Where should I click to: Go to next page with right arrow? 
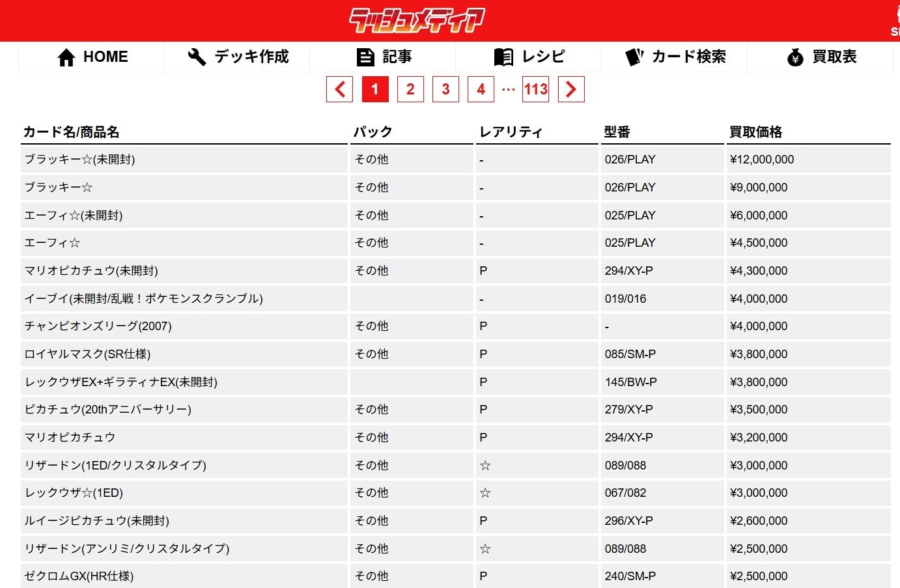tap(571, 89)
